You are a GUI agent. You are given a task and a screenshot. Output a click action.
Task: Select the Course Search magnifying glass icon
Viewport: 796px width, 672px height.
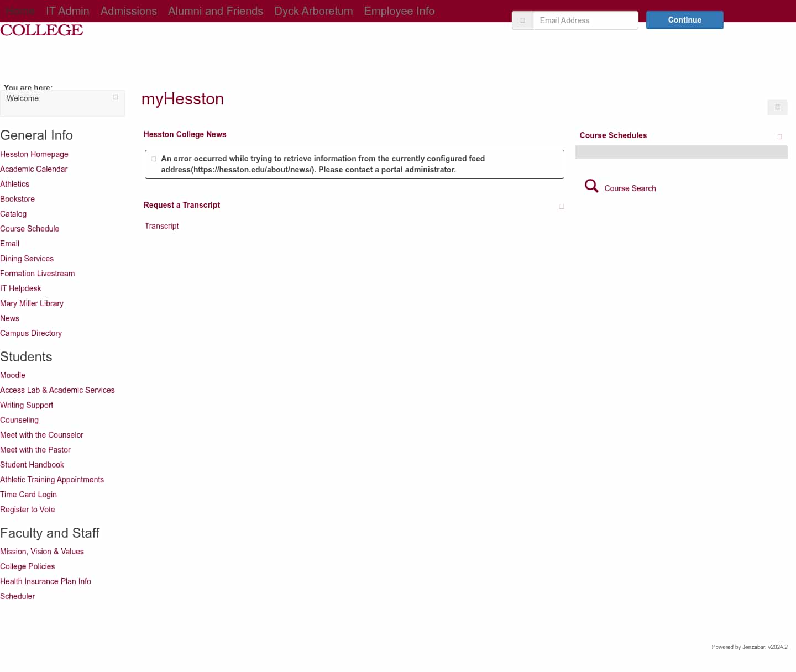point(591,186)
